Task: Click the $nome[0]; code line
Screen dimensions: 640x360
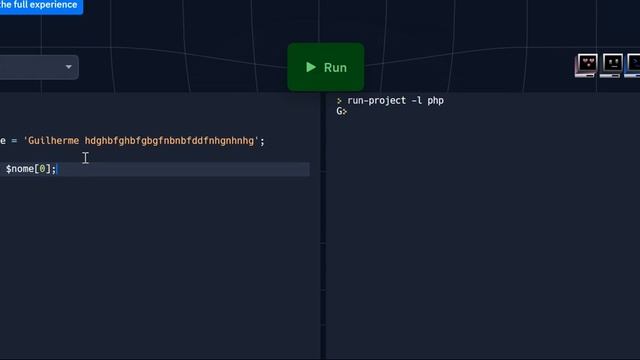Action: pos(154,169)
